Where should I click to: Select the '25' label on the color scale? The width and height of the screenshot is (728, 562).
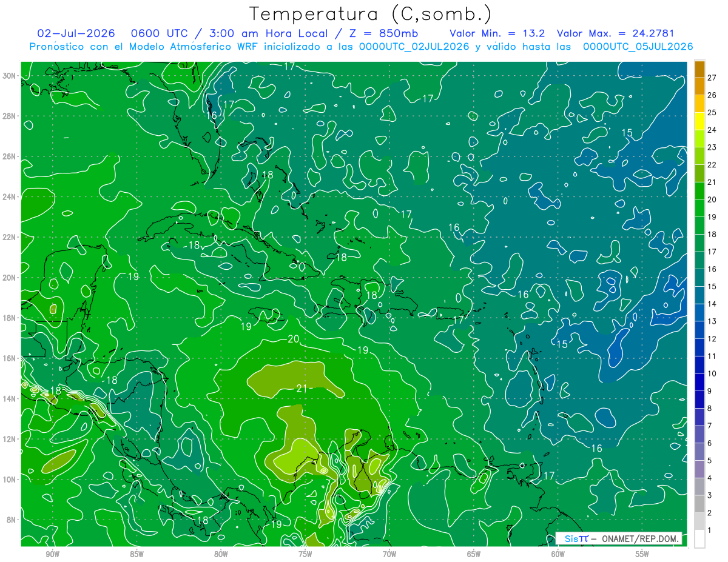coord(712,112)
